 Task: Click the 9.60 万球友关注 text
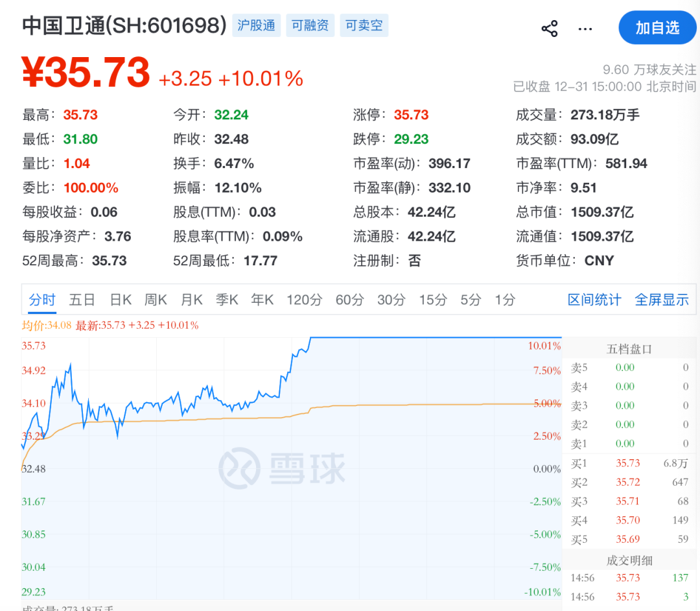[x=649, y=69]
